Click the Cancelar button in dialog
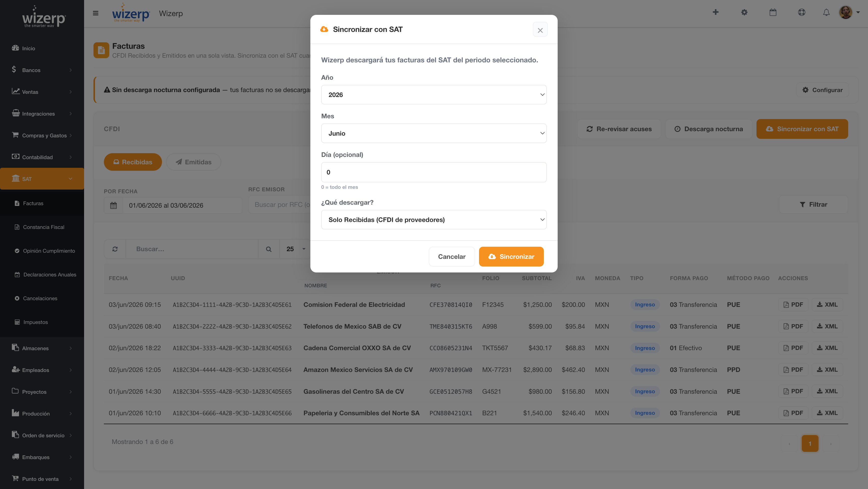 (452, 257)
